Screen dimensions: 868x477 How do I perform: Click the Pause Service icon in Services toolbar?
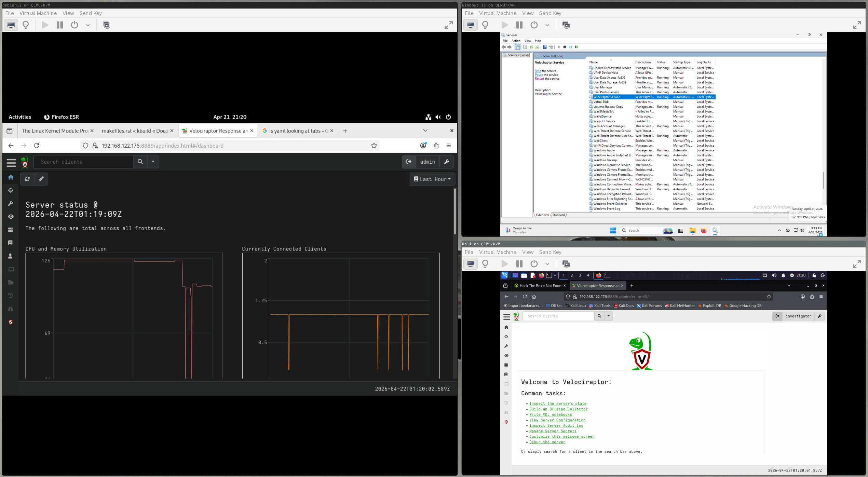coord(570,47)
